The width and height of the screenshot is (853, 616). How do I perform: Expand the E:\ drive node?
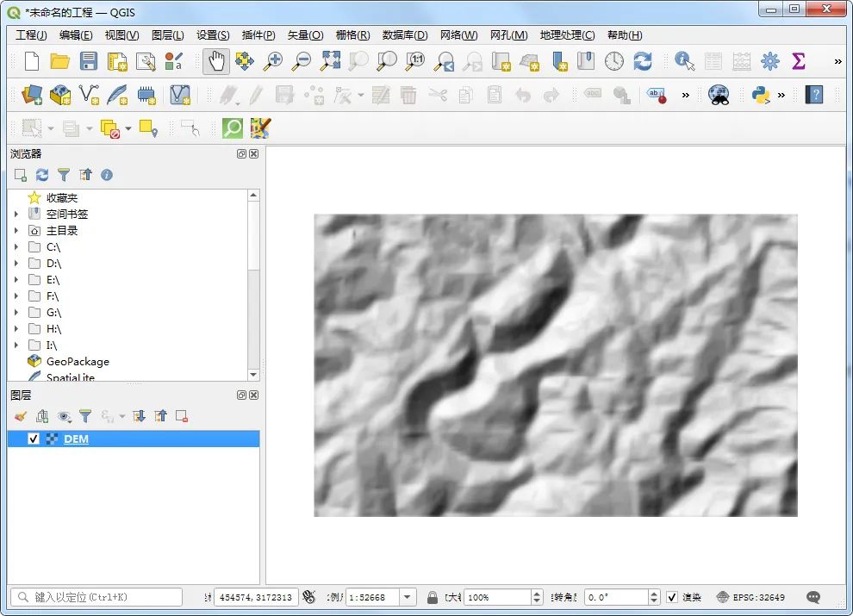click(16, 280)
